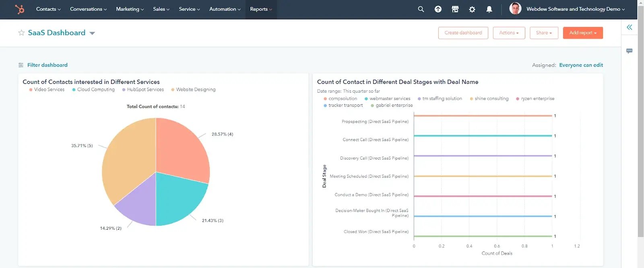Open the comments chat icon
Image resolution: width=644 pixels, height=268 pixels.
[630, 51]
